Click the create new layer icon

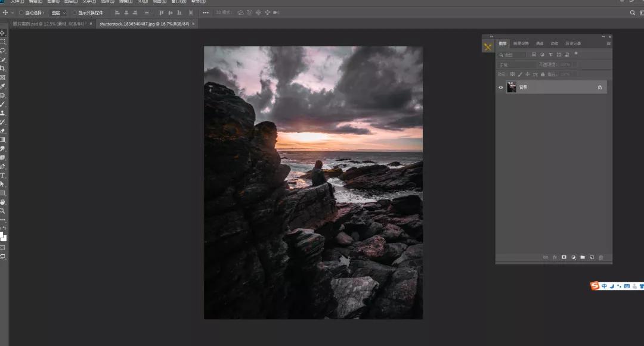click(592, 257)
